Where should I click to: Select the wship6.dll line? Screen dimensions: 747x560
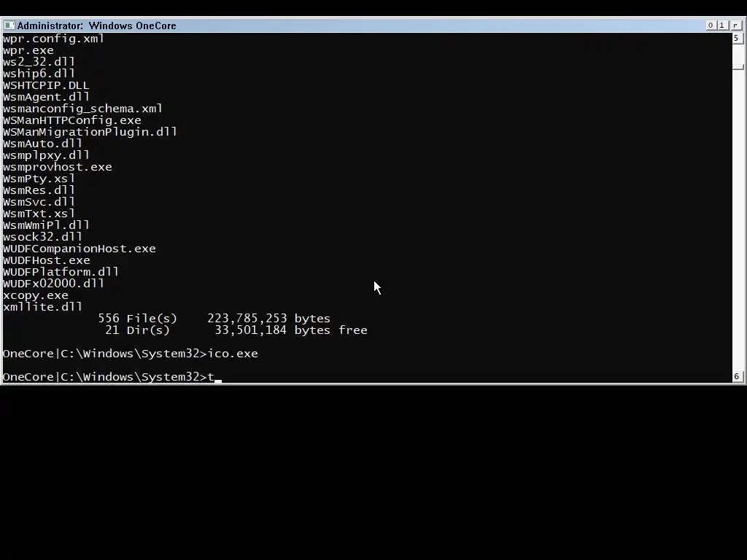click(39, 74)
